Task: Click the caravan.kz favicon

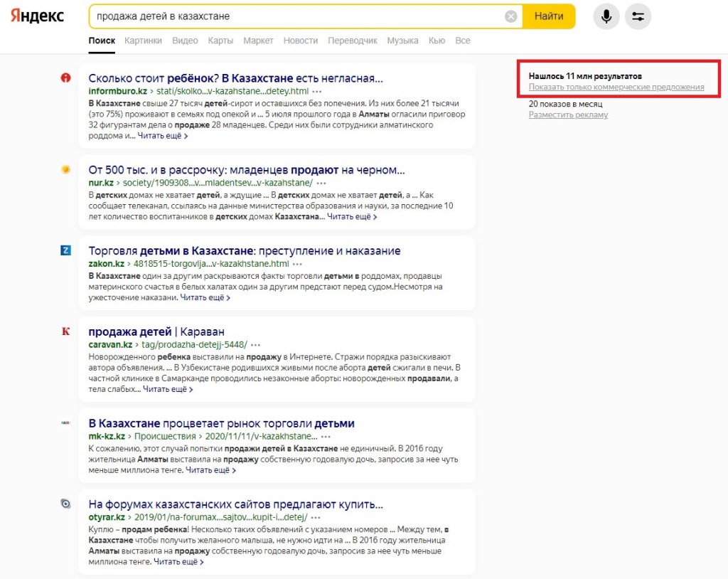Action: (66, 331)
